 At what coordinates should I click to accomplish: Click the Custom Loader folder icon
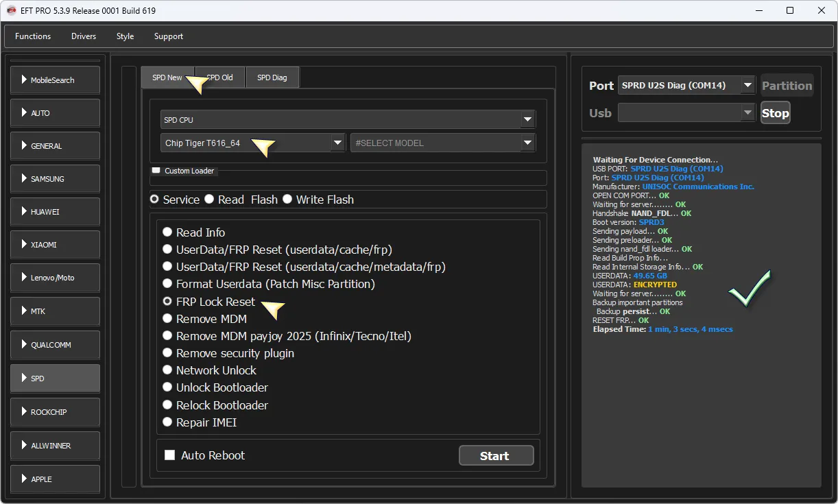[156, 171]
